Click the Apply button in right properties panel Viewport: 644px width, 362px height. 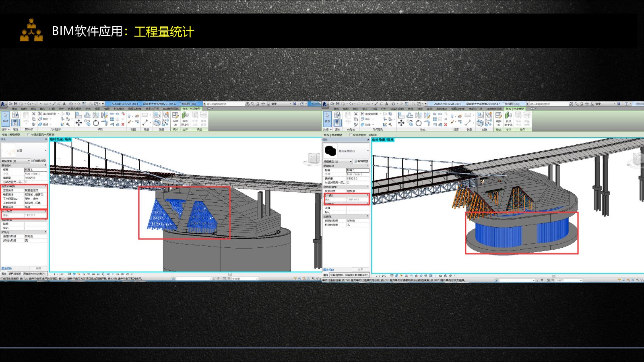tap(360, 269)
